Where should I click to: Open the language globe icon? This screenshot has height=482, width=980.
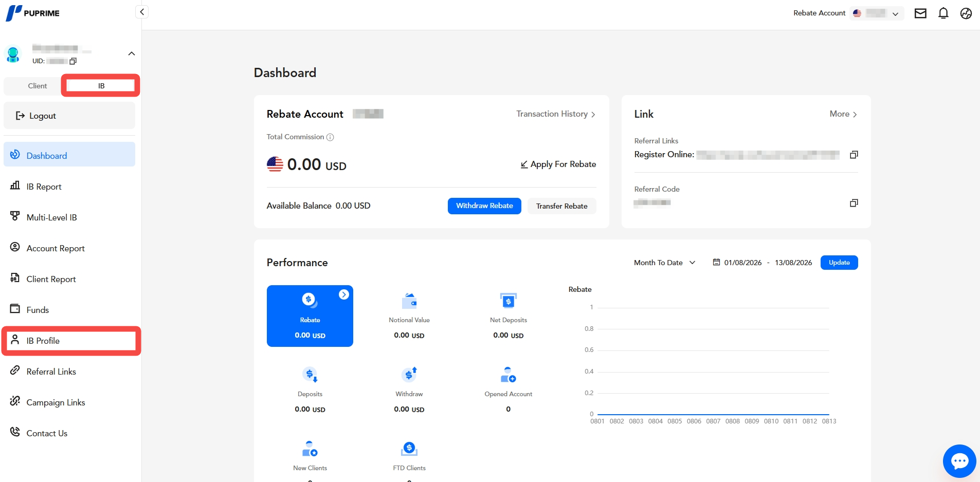(x=966, y=13)
